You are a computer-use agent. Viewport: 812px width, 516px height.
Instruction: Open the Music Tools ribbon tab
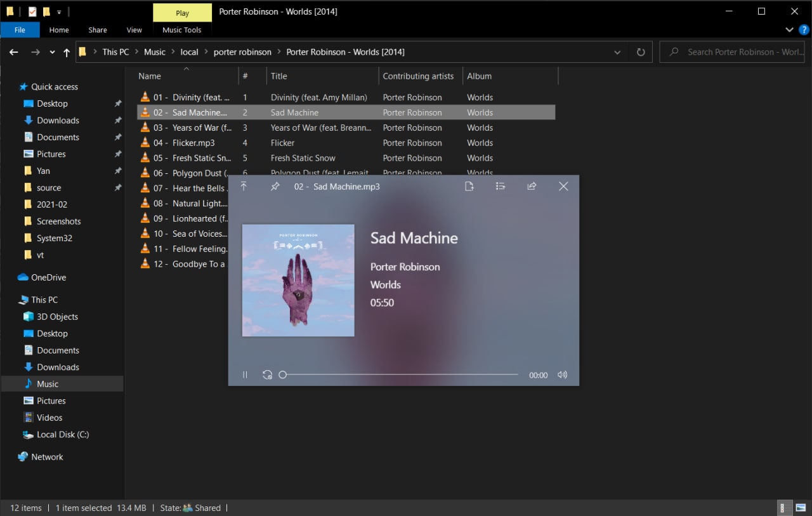(182, 30)
